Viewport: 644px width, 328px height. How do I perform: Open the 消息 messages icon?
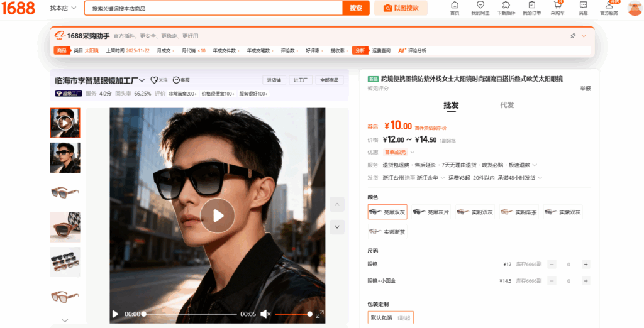583,6
